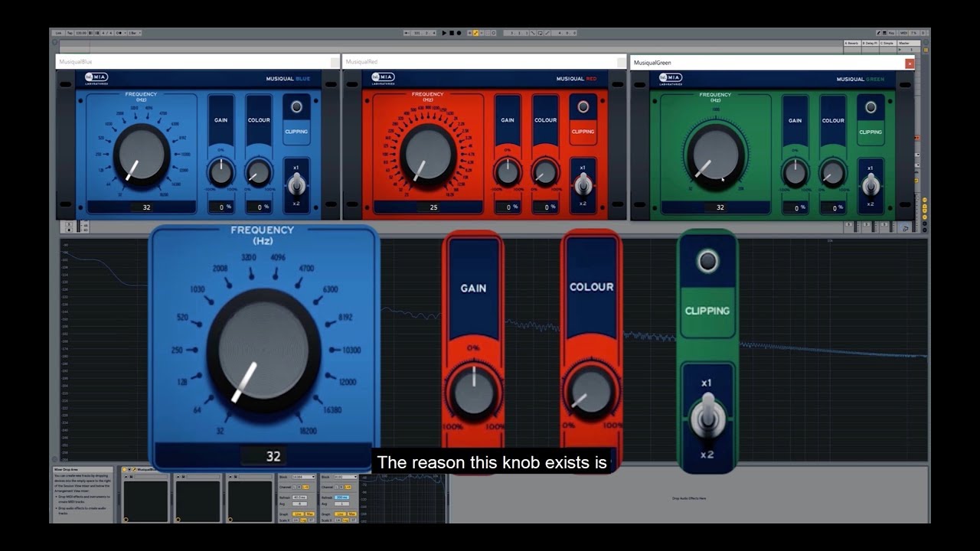The width and height of the screenshot is (980, 551).
Task: Click the Colour knob in Musiqual Blue
Action: 259,172
